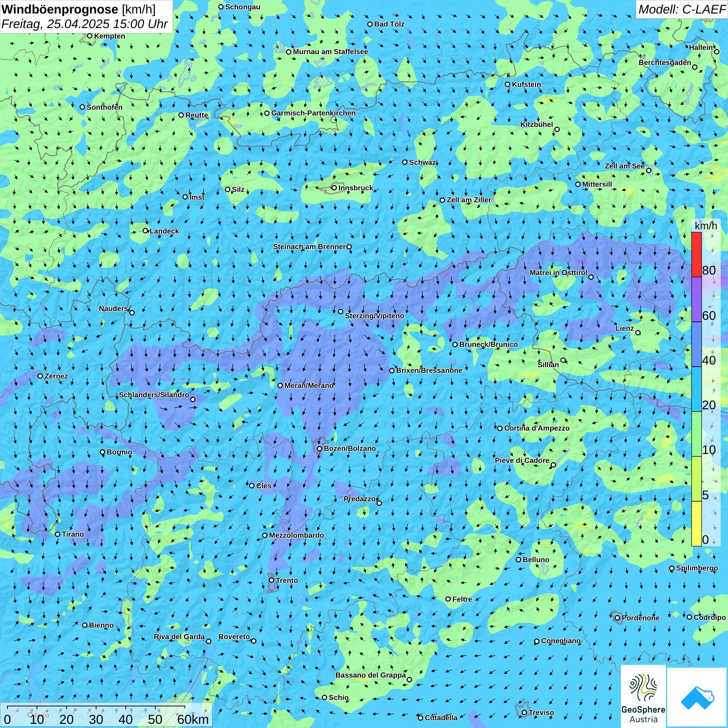This screenshot has height=728, width=728.
Task: Click the Bienno city label
Action: coord(101,626)
